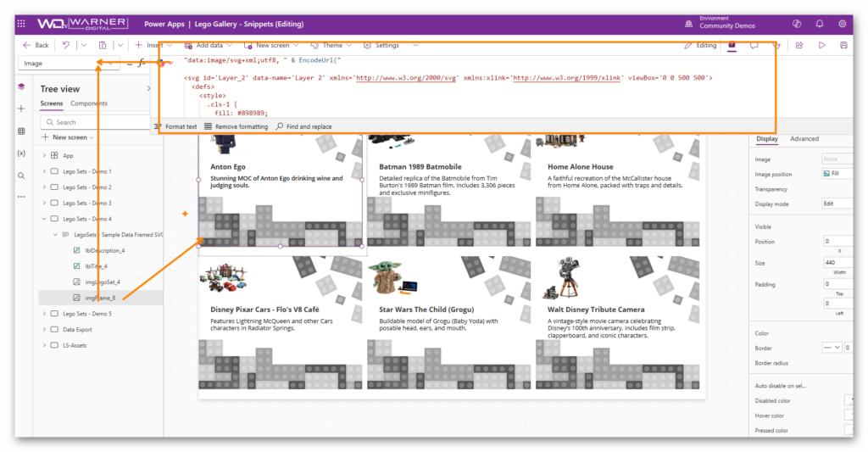Select the Walt Disney Tribute Camera card
The width and height of the screenshot is (868, 452).
point(617,322)
